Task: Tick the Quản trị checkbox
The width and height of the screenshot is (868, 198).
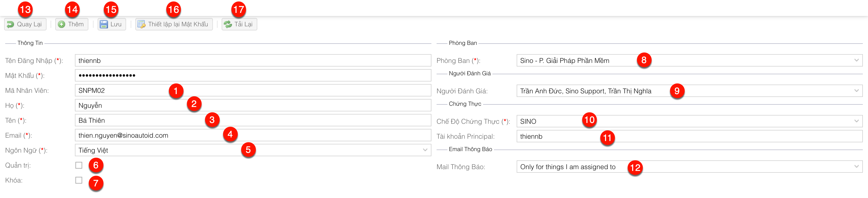Action: pos(79,165)
